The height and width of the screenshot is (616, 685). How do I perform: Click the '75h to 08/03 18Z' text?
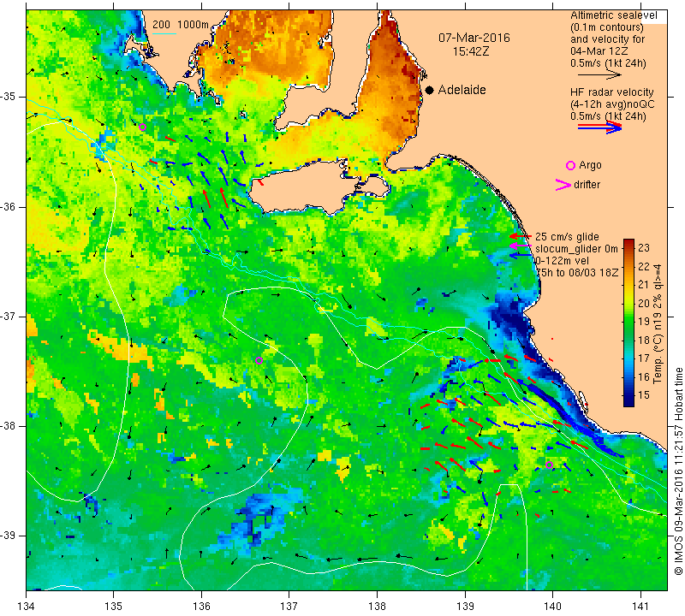pyautogui.click(x=577, y=272)
